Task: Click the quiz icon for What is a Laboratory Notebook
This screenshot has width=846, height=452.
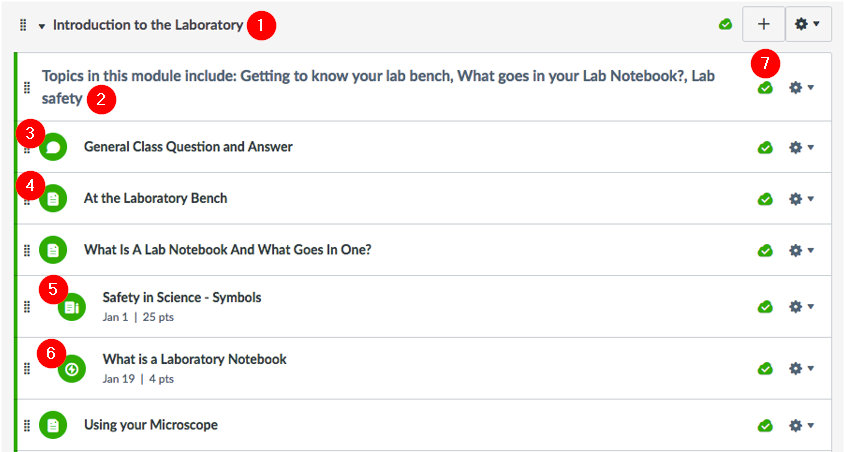Action: [x=72, y=369]
